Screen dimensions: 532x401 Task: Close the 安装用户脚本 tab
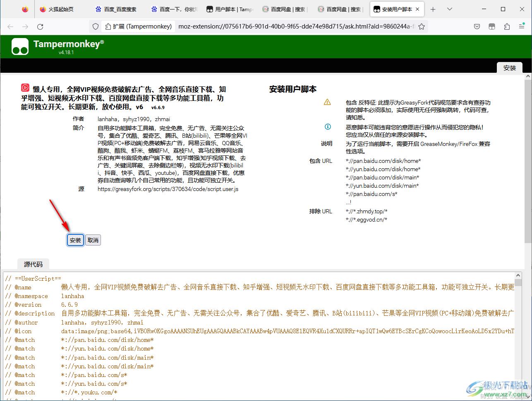click(x=417, y=9)
